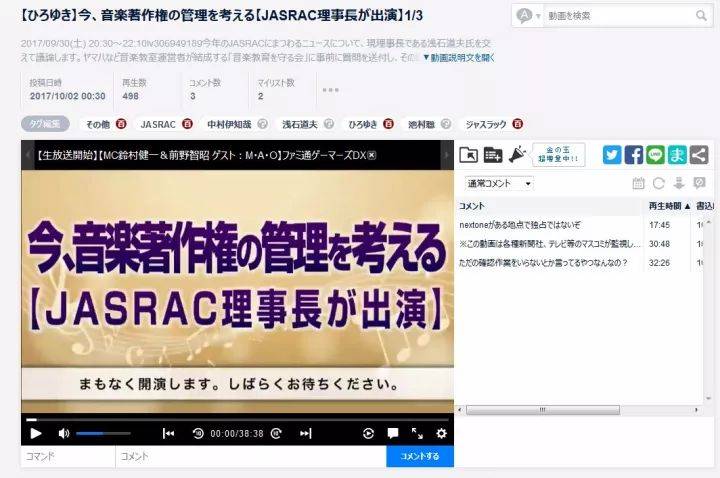Click the magnifier search icon
Screen dimensions: 720x478
[x=701, y=16]
